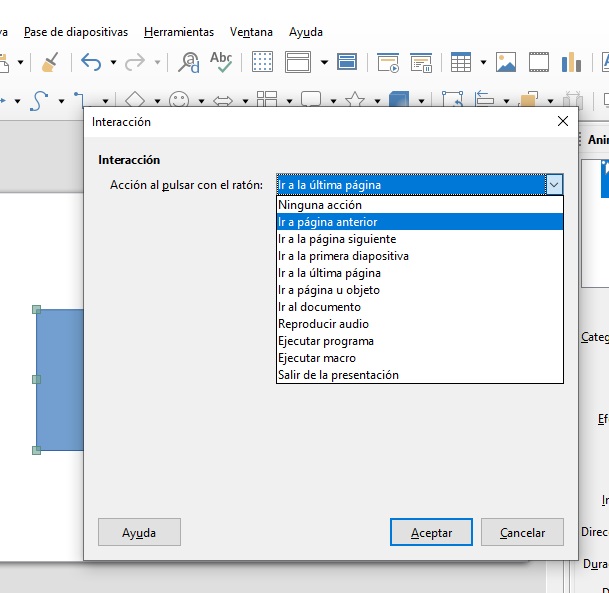Click the blue rectangle shape on slide
Image resolution: width=609 pixels, height=593 pixels.
(x=60, y=380)
